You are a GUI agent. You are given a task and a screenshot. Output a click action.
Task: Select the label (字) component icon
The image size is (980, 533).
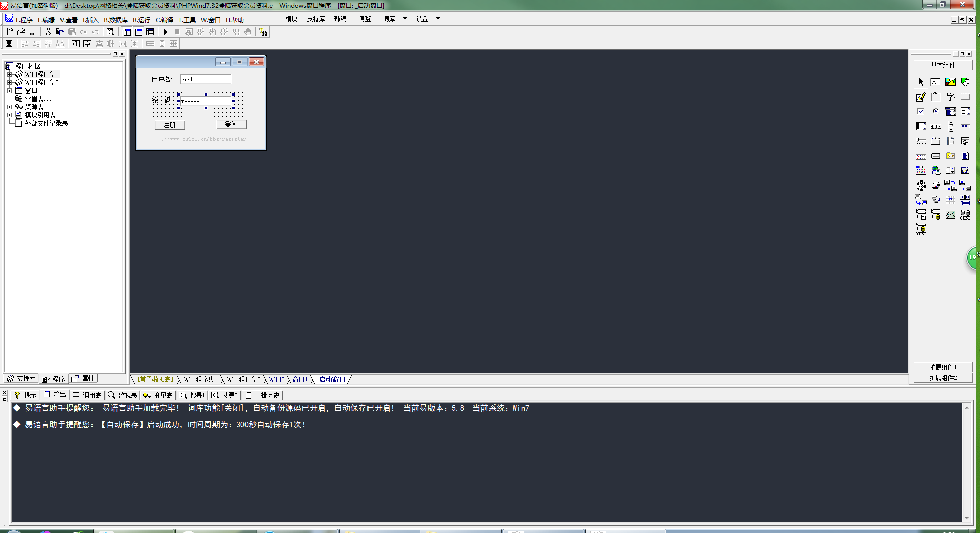click(950, 97)
